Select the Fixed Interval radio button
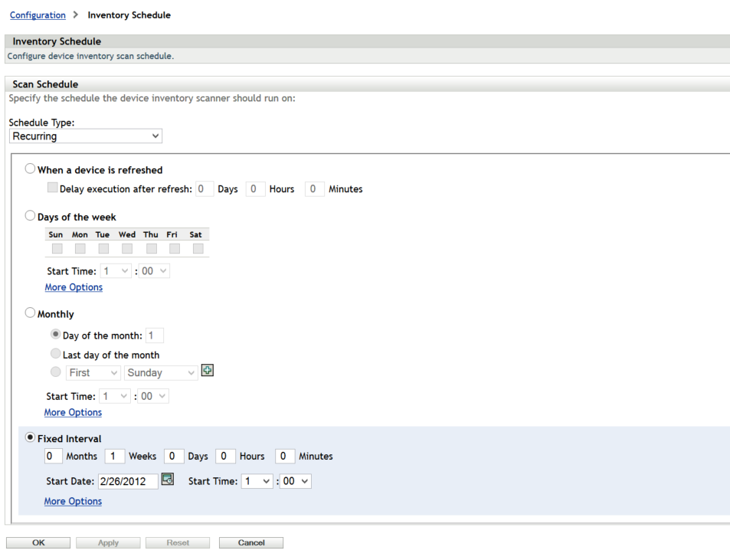 click(x=31, y=437)
